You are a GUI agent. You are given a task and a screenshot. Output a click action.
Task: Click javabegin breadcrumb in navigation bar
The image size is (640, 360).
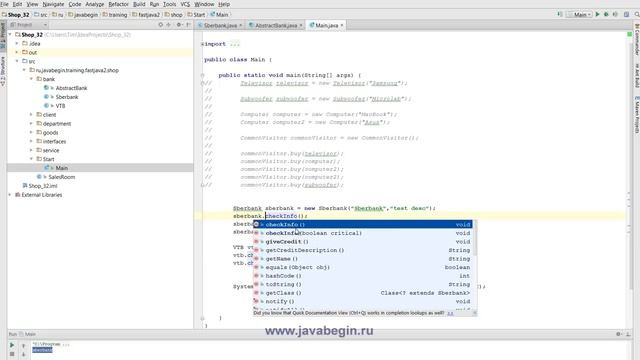83,15
